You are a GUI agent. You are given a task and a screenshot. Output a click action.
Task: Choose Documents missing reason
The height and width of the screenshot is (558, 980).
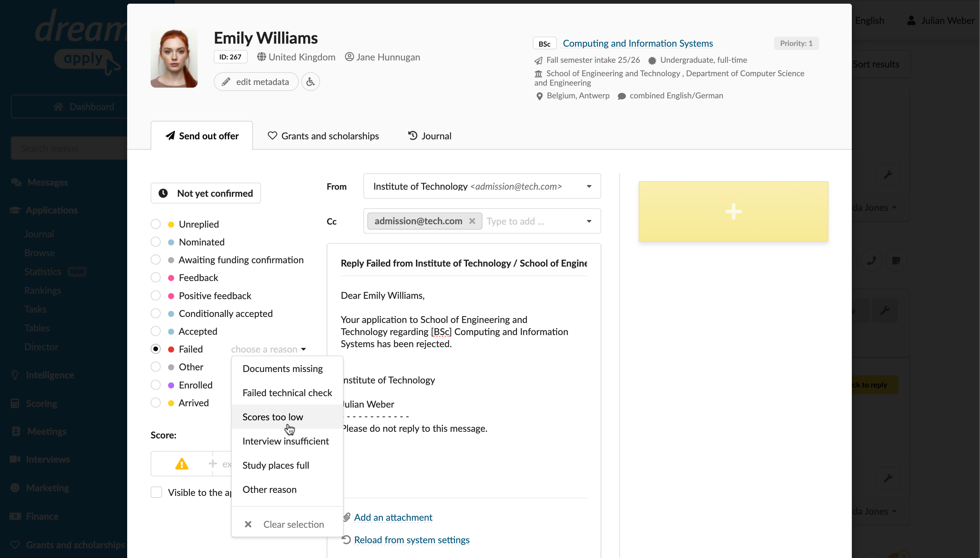(x=287, y=369)
